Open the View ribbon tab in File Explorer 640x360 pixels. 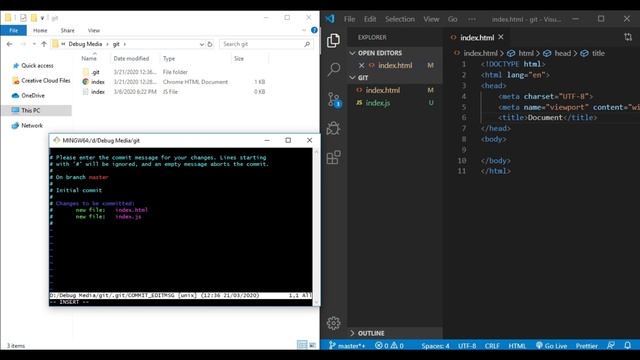[x=94, y=30]
